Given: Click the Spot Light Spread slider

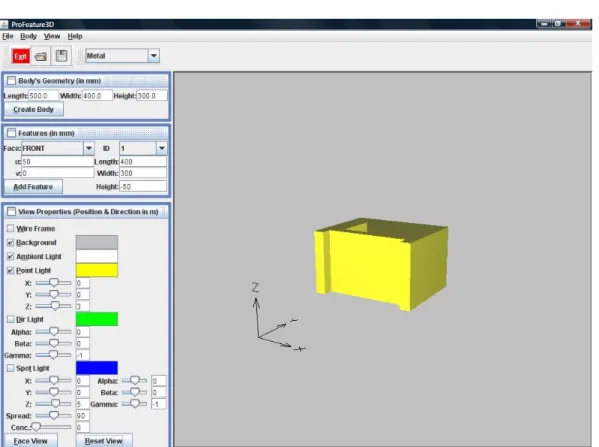Looking at the screenshot, I should pos(53,415).
